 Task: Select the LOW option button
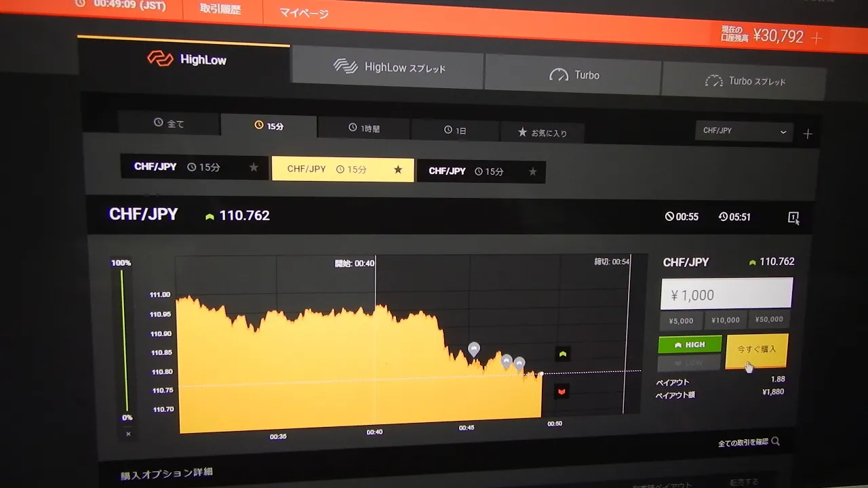689,363
